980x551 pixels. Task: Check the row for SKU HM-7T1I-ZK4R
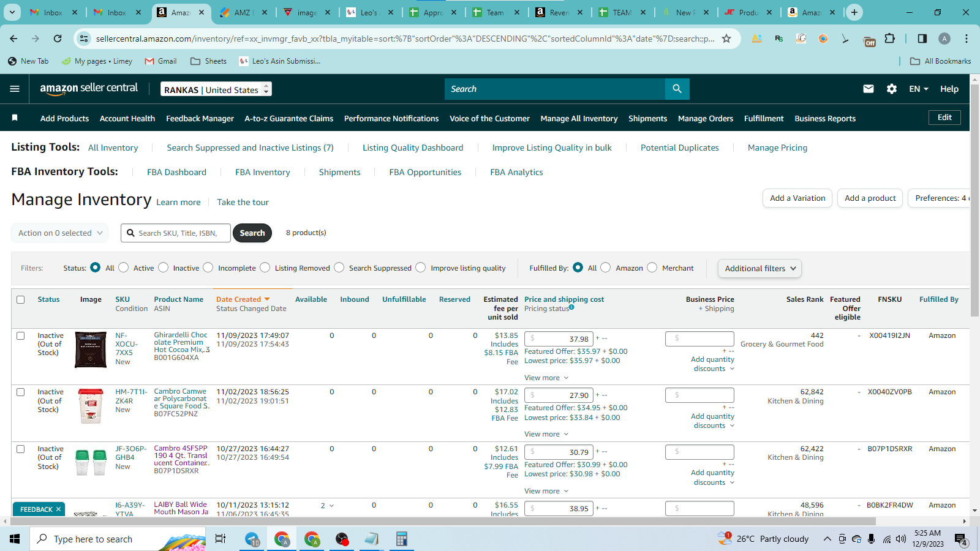click(21, 392)
